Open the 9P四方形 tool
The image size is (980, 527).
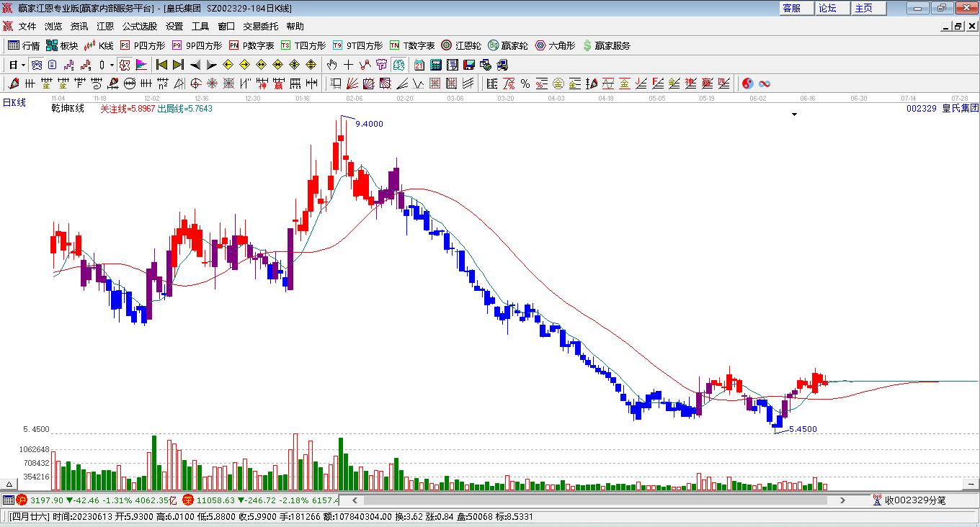click(x=197, y=45)
